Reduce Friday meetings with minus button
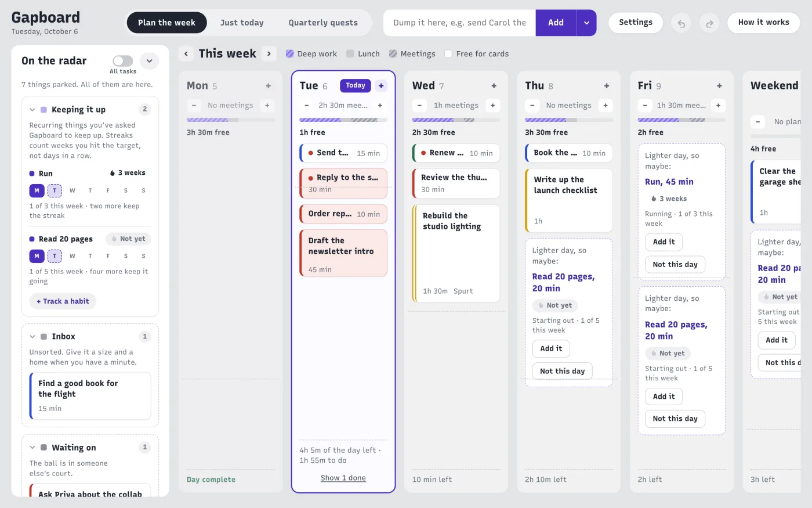Screen dimensions: 812x508 coord(645,106)
